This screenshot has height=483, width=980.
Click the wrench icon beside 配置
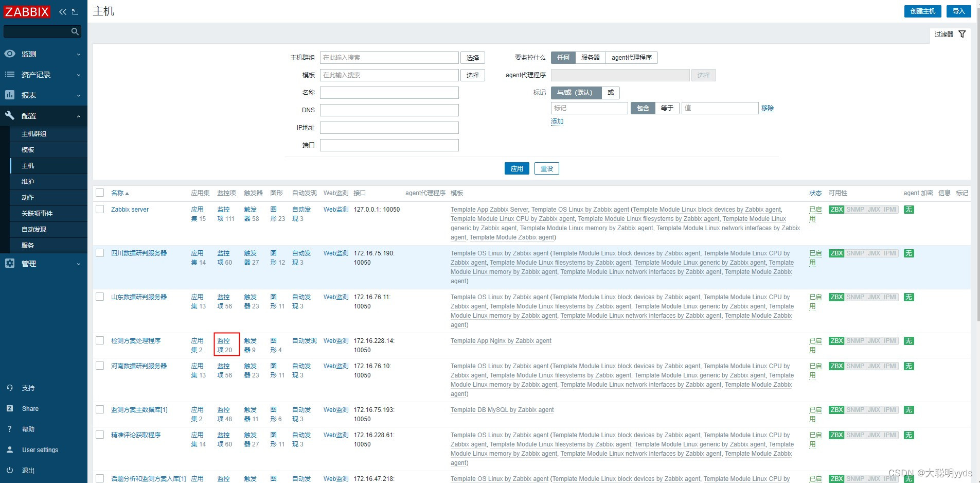point(10,115)
